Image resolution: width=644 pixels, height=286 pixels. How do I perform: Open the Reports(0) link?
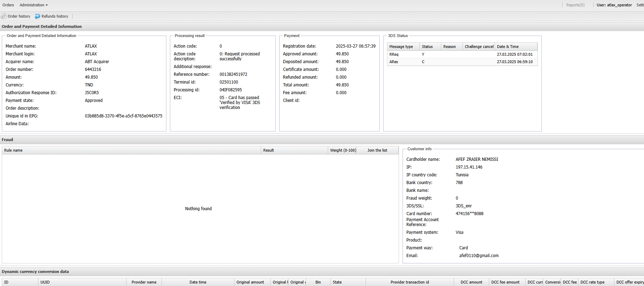coord(575,5)
